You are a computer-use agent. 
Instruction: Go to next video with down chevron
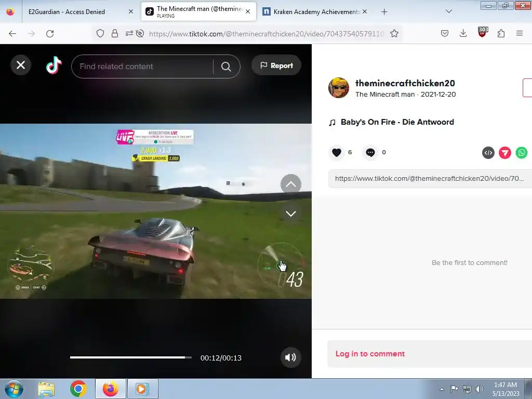(291, 214)
